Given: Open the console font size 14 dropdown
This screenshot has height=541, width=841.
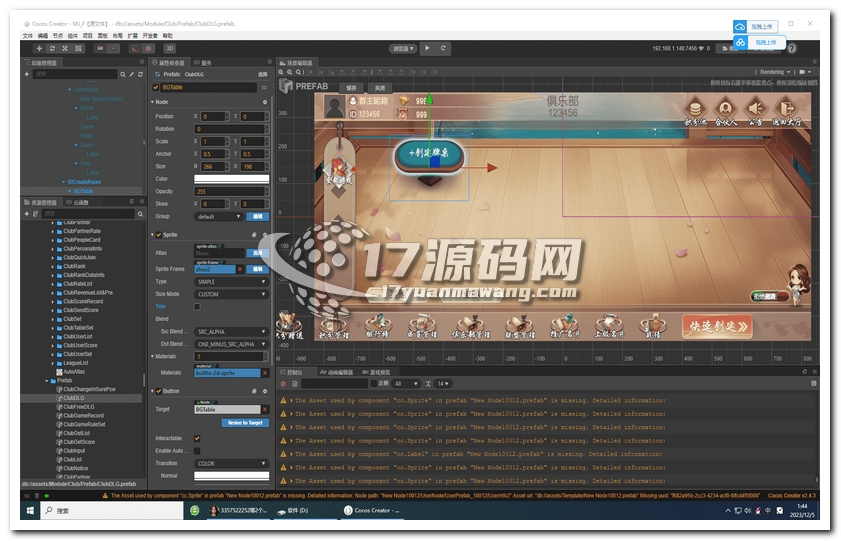Looking at the screenshot, I should click(443, 384).
